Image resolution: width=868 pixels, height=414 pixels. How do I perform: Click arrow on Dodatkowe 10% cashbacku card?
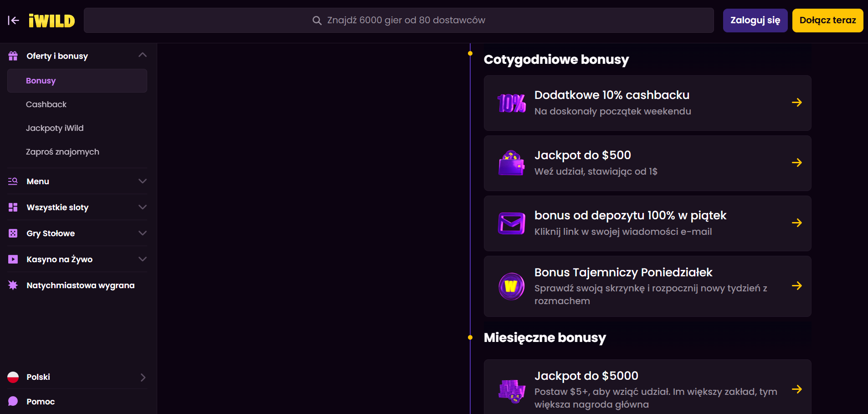pyautogui.click(x=796, y=103)
